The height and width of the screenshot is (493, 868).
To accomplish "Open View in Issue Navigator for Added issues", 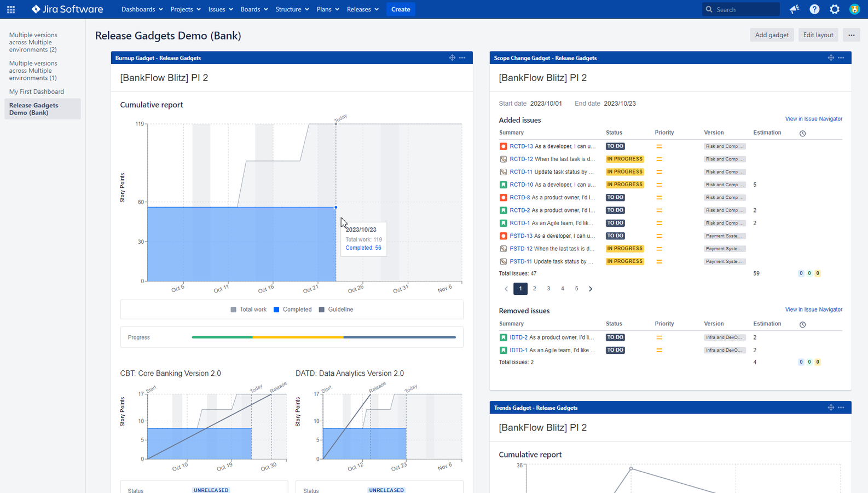I will click(814, 119).
